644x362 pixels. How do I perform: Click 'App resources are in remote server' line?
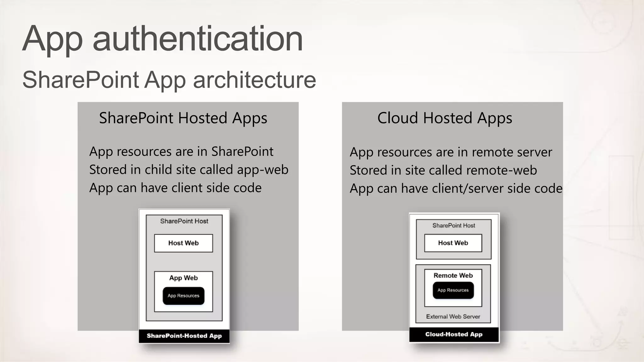451,152
